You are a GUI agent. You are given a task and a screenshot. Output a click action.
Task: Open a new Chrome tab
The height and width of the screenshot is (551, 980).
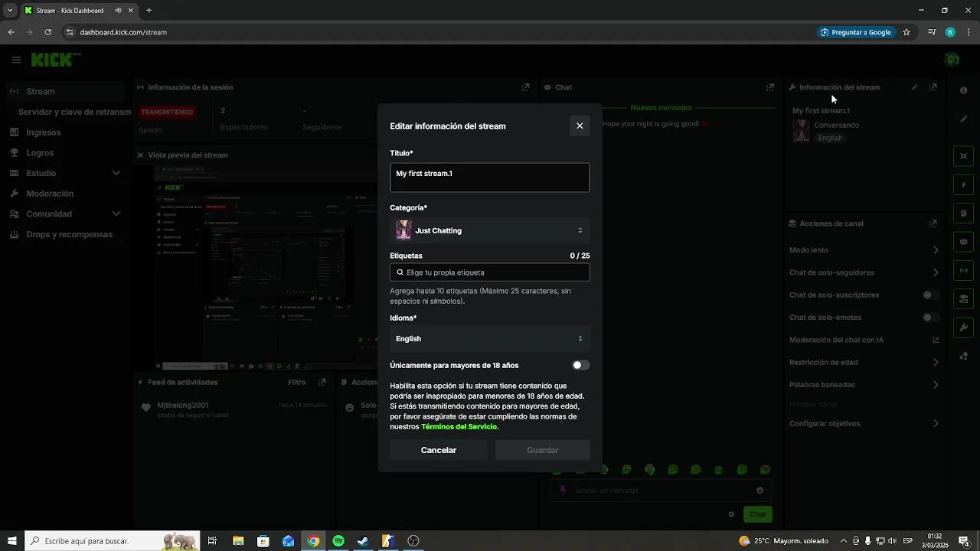(149, 11)
